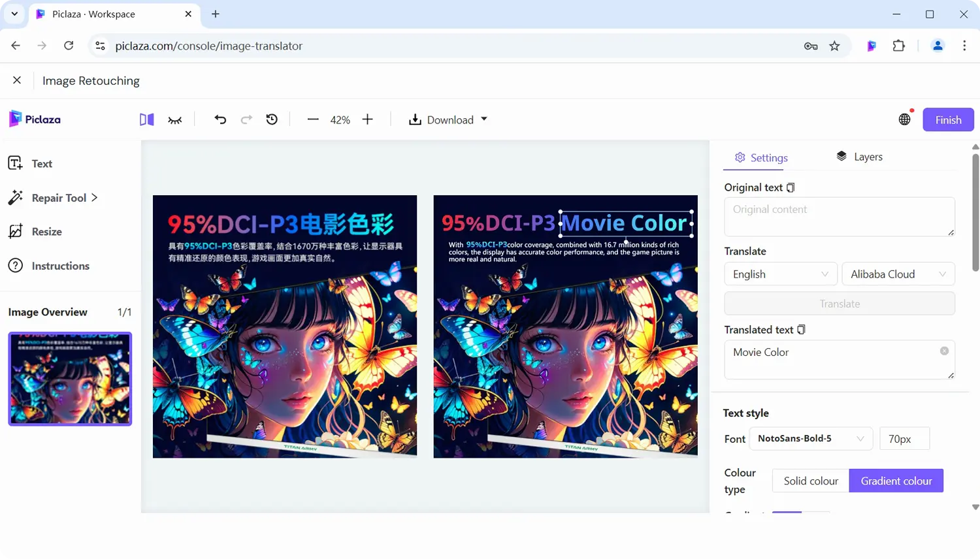Screen dimensions: 980x559
Task: Clear the translated text field
Action: [944, 351]
